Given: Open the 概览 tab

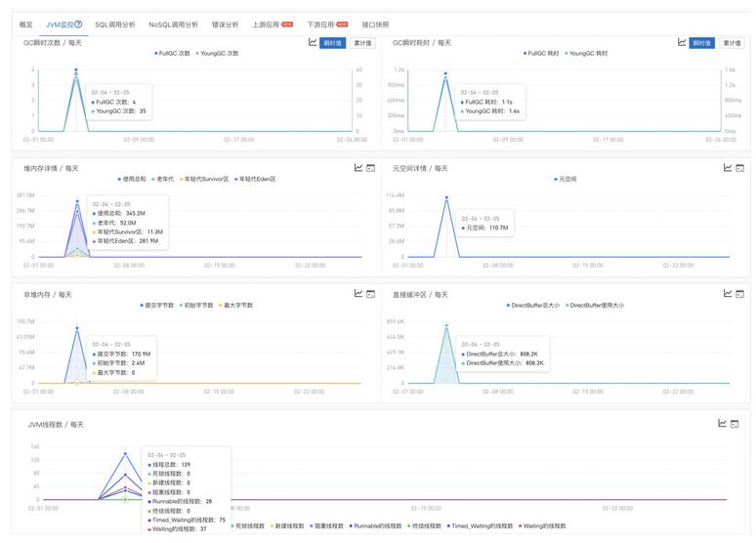Looking at the screenshot, I should pos(25,24).
